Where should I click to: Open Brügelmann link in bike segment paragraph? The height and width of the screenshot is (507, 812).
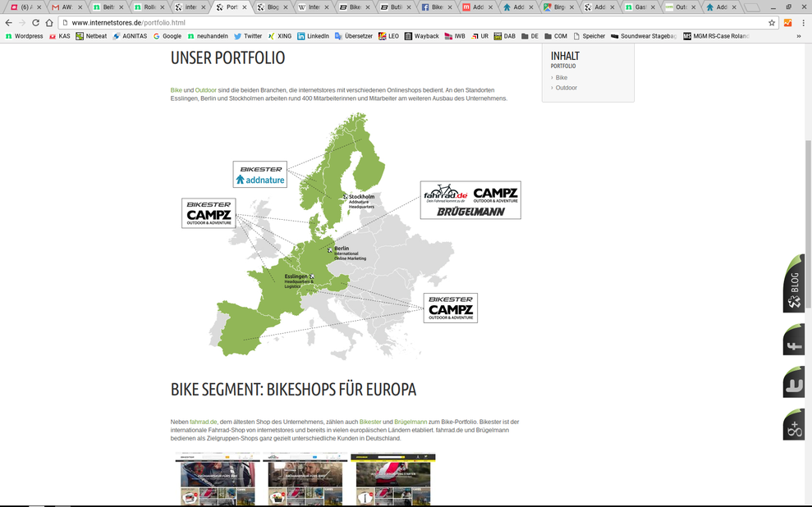(x=411, y=422)
